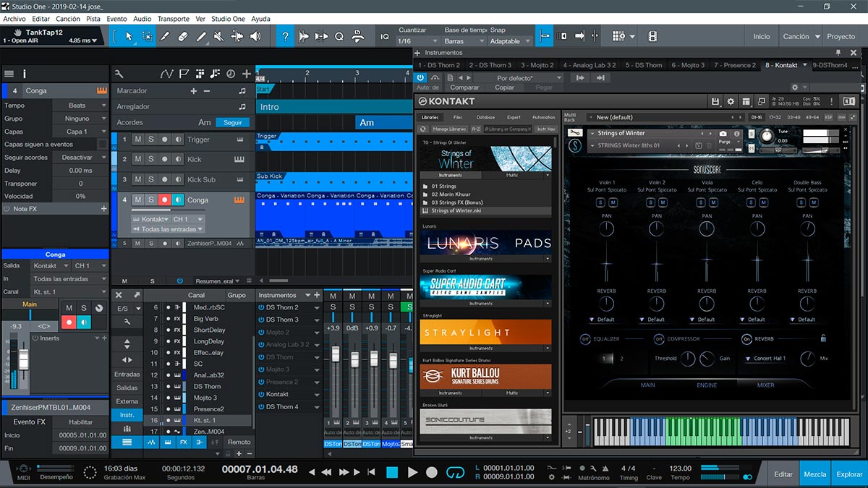Viewport: 868px width, 488px height.
Task: Click the mixer wrench icon
Action: pyautogui.click(x=127, y=322)
